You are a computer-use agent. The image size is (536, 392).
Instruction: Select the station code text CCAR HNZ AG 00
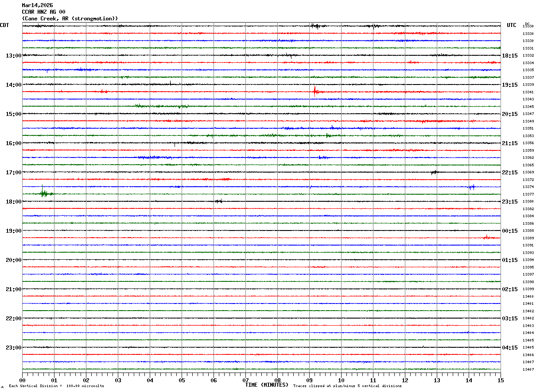[x=43, y=12]
